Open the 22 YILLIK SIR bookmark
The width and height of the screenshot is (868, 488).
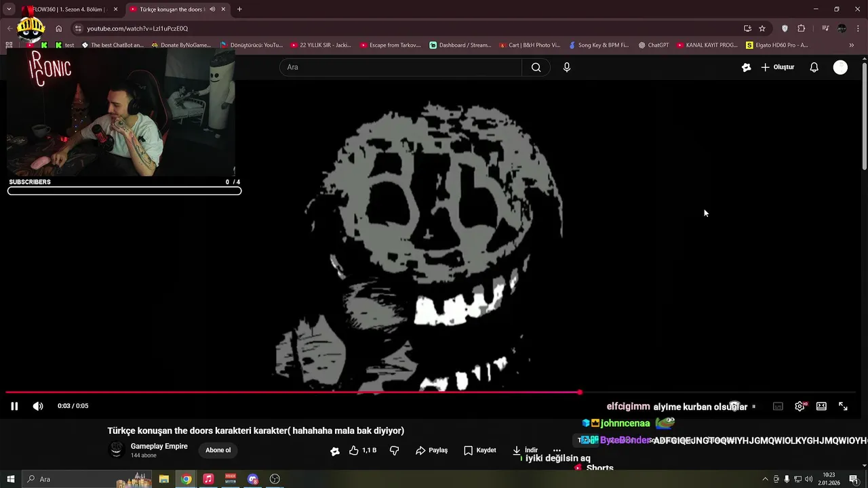click(x=321, y=45)
